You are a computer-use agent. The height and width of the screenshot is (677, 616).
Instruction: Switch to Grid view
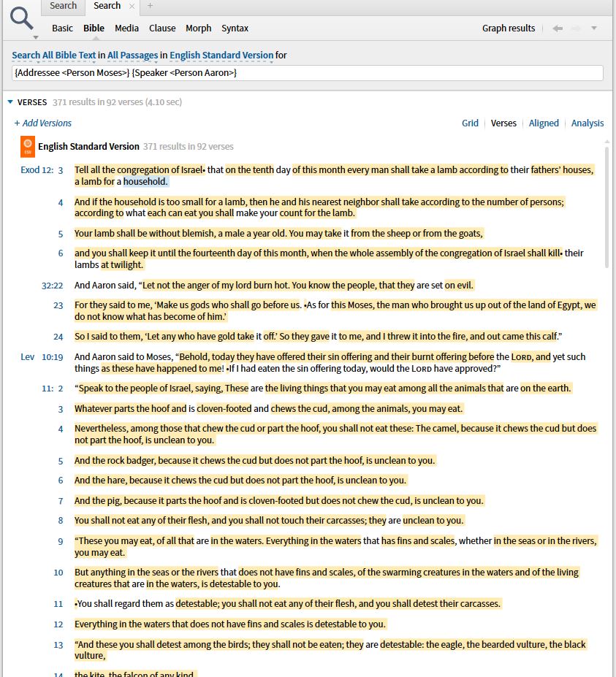(x=470, y=123)
